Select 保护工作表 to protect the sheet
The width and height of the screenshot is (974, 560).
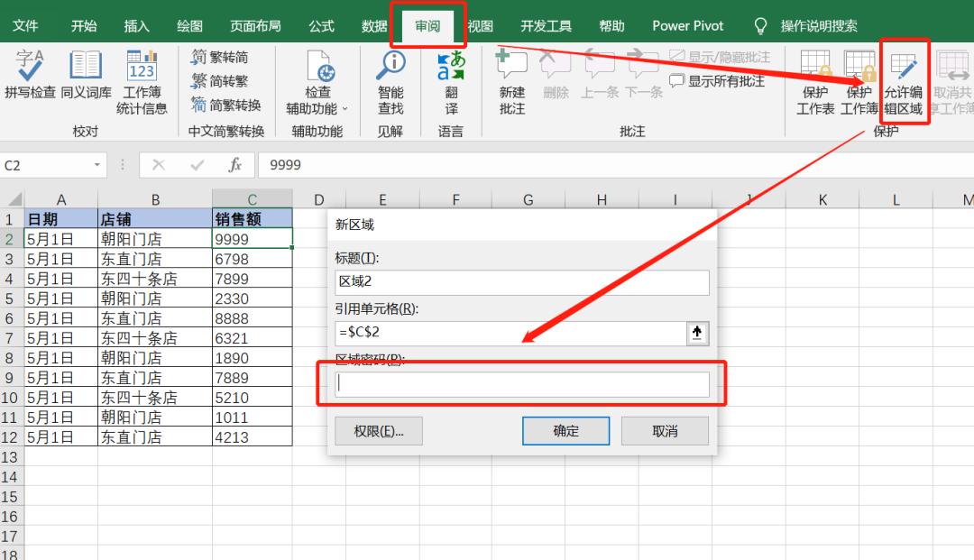pyautogui.click(x=813, y=81)
